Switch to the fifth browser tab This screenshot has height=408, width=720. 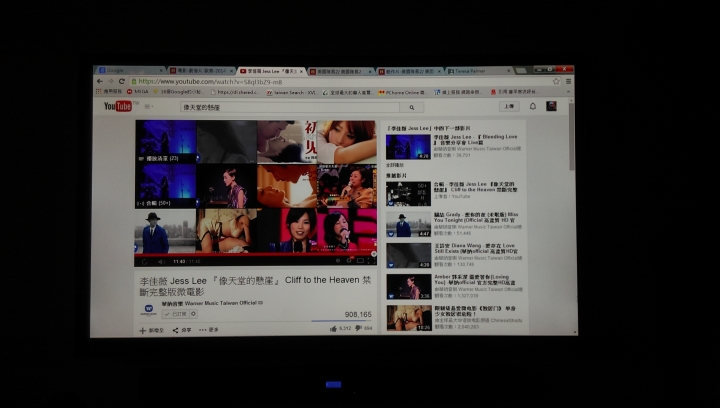pos(409,72)
